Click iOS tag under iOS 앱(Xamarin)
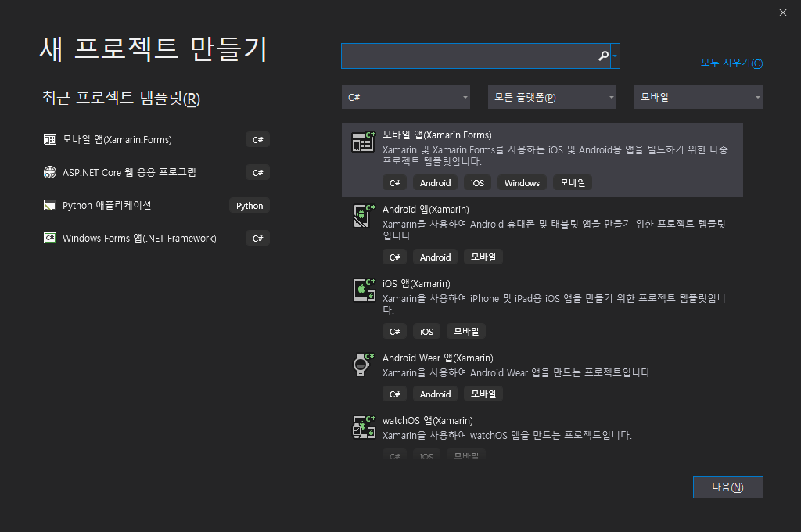801x532 pixels. coord(426,331)
